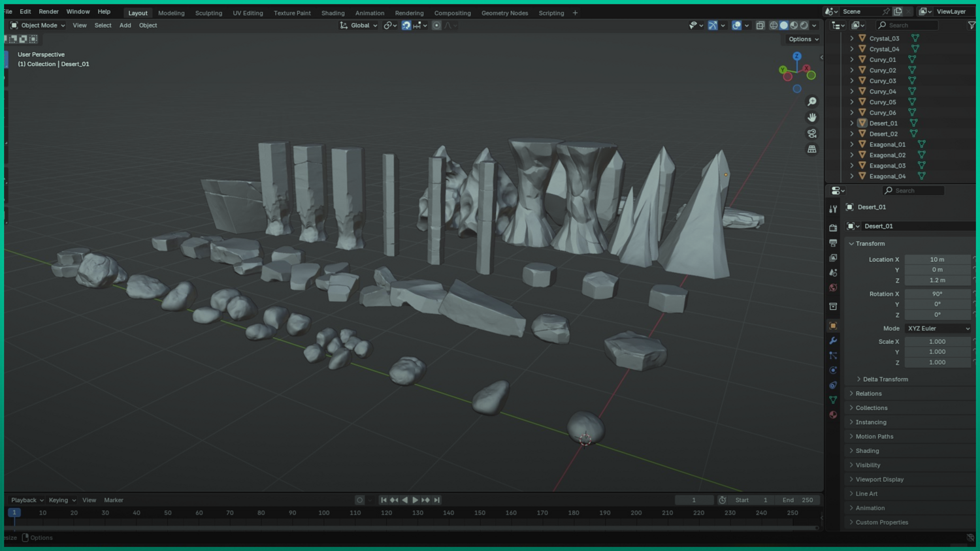Screen dimensions: 980x551
Task: Jump to the next keyframe
Action: click(426, 500)
